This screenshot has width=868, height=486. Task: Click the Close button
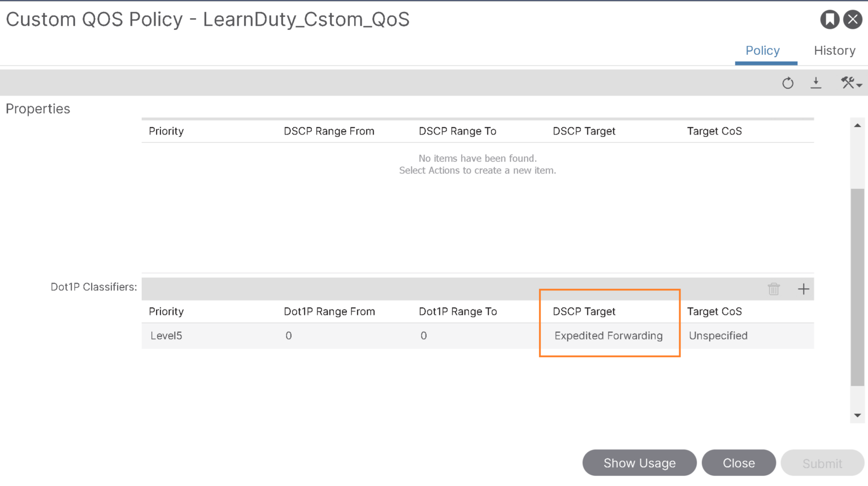coord(739,463)
